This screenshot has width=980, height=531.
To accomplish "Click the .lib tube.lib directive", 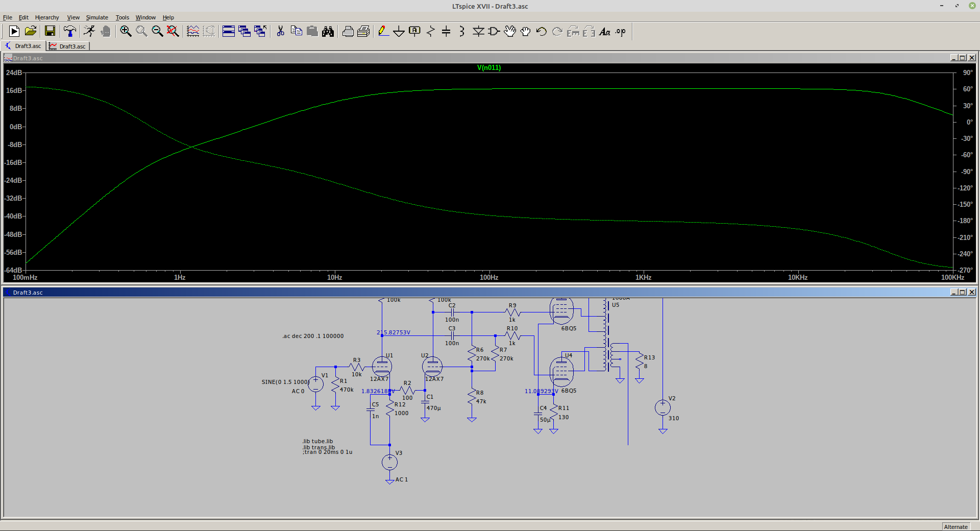I will click(x=317, y=441).
